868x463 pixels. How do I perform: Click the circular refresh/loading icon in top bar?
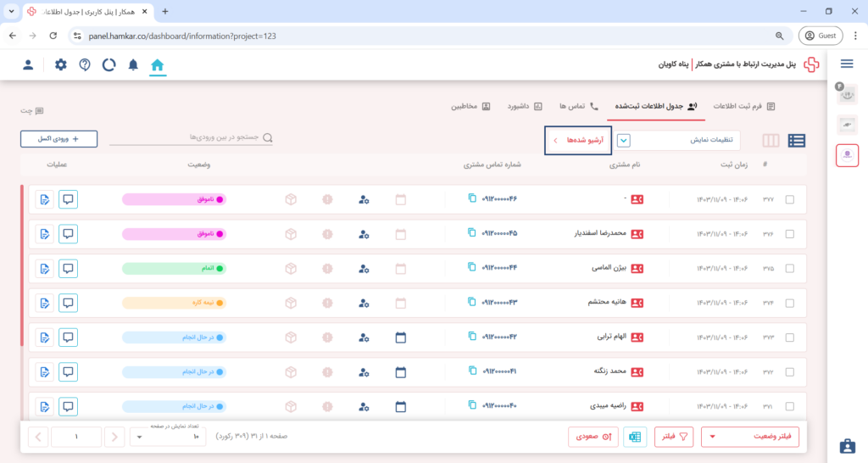pos(109,64)
